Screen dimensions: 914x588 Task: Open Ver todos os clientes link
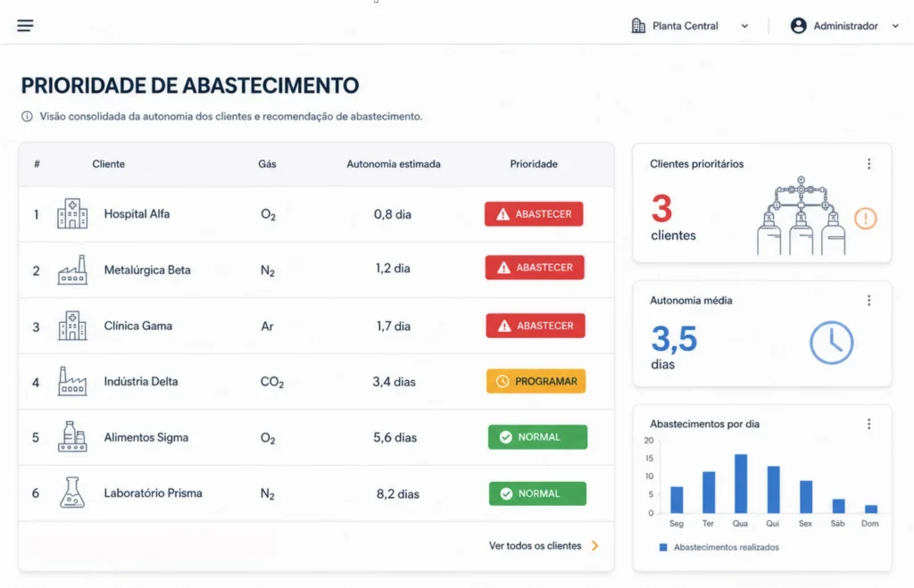[x=544, y=546]
